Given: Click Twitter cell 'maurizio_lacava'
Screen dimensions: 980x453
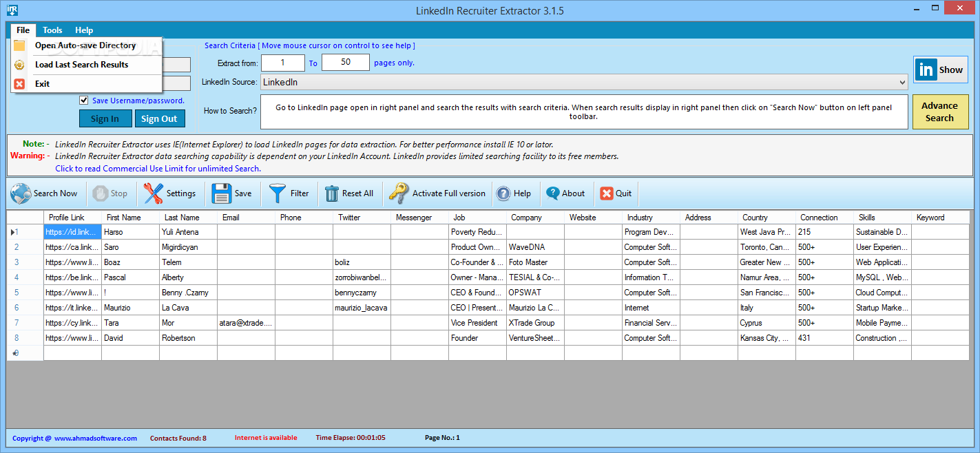Looking at the screenshot, I should (362, 308).
